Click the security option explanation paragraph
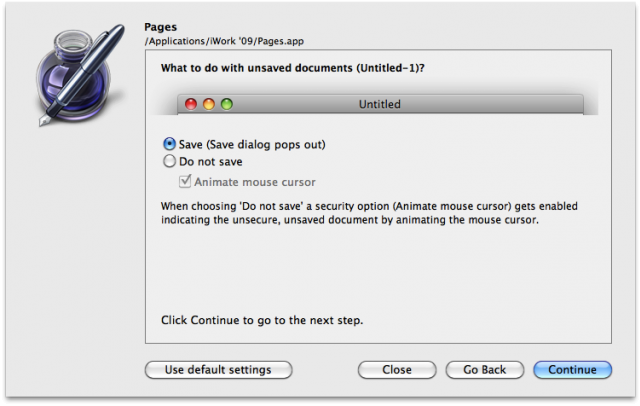Viewport: 640px width, 406px height. pos(369,213)
